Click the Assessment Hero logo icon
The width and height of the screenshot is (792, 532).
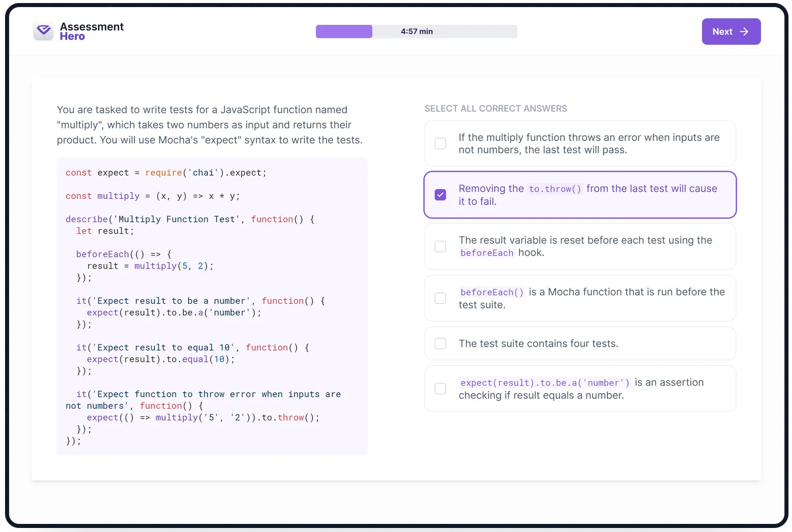point(43,31)
